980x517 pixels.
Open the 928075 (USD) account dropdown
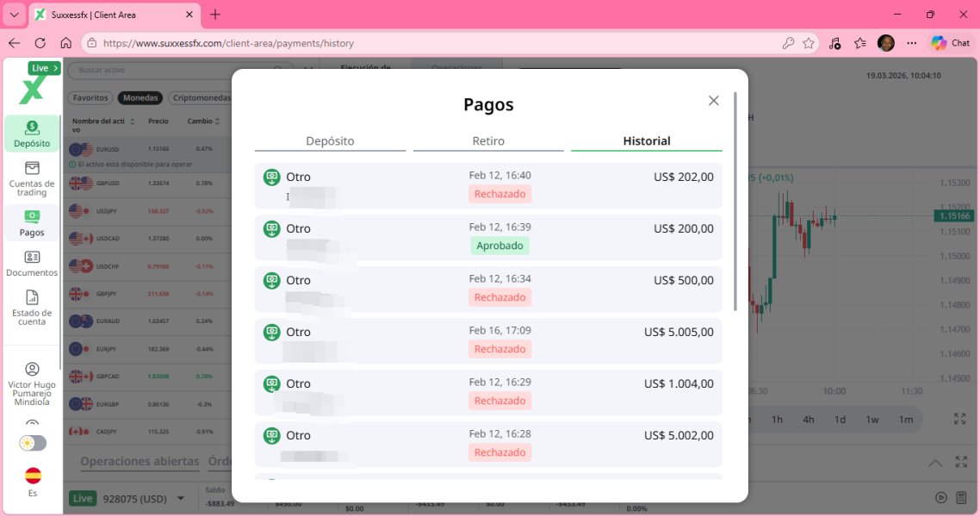click(x=181, y=498)
